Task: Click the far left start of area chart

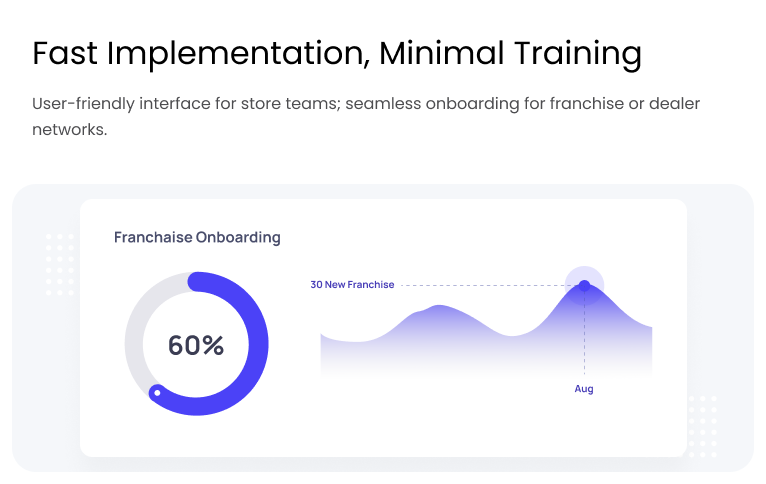Action: tap(325, 352)
